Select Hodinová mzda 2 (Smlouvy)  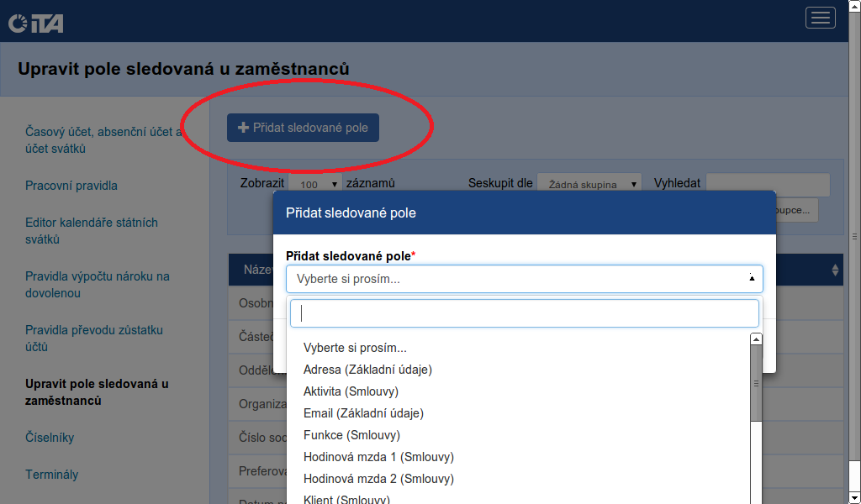(378, 479)
